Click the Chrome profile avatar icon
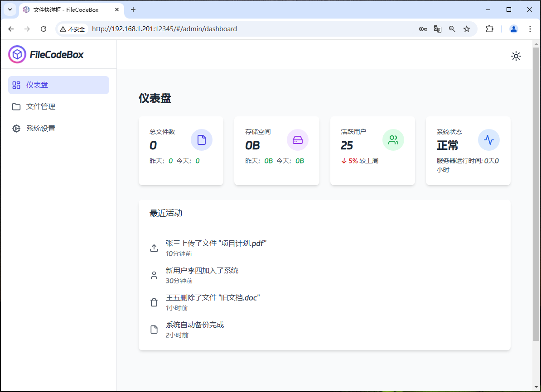This screenshot has width=541, height=392. tap(513, 29)
